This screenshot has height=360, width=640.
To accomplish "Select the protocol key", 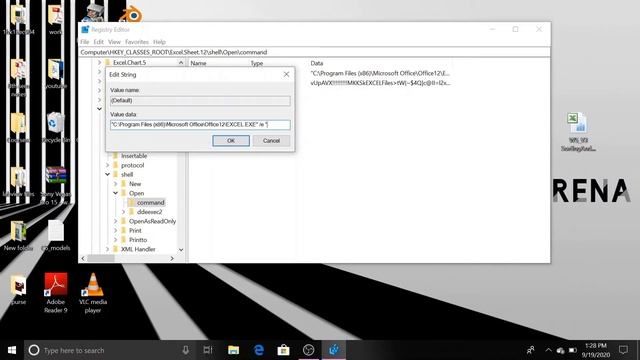I will coord(132,165).
